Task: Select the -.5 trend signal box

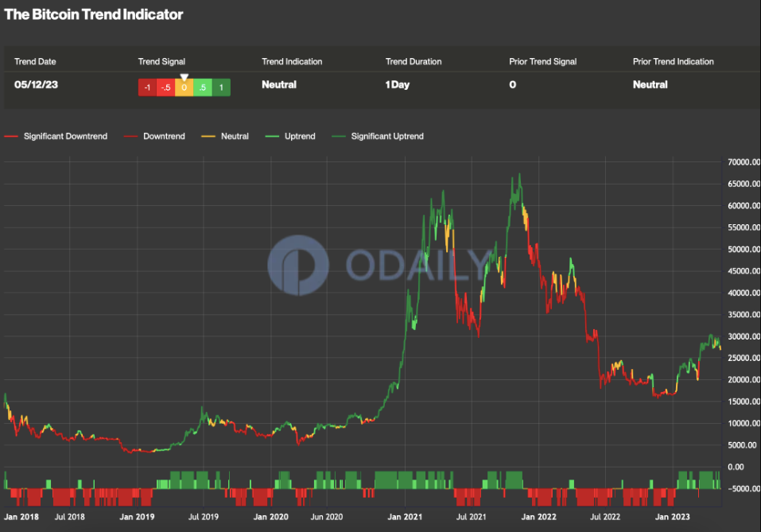Action: 165,87
